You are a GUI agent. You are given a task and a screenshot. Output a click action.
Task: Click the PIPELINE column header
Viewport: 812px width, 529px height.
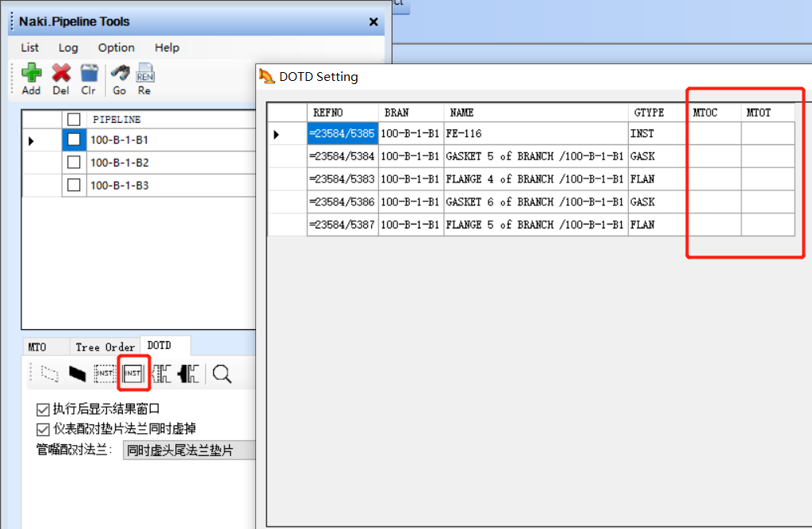(x=171, y=120)
